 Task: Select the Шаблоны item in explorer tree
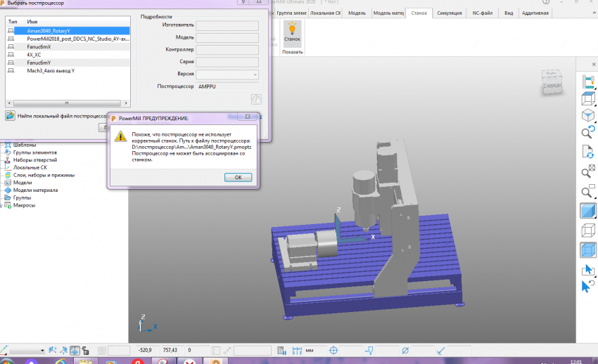coord(25,145)
